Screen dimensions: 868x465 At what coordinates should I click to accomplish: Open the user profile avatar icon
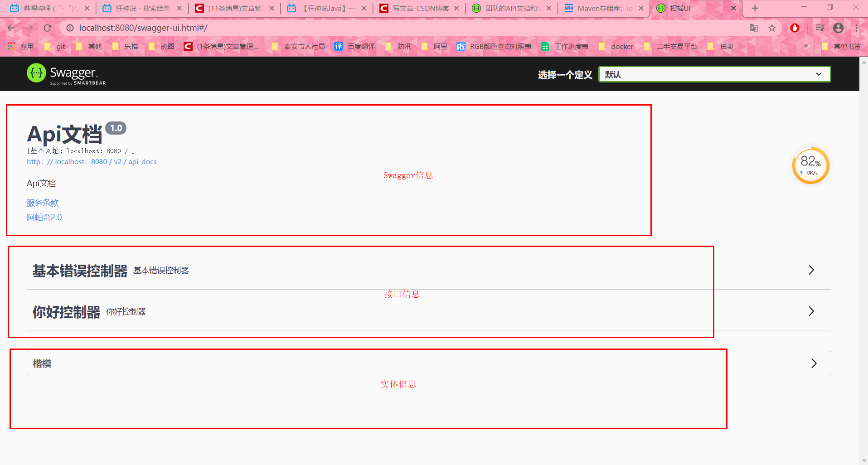pyautogui.click(x=839, y=28)
